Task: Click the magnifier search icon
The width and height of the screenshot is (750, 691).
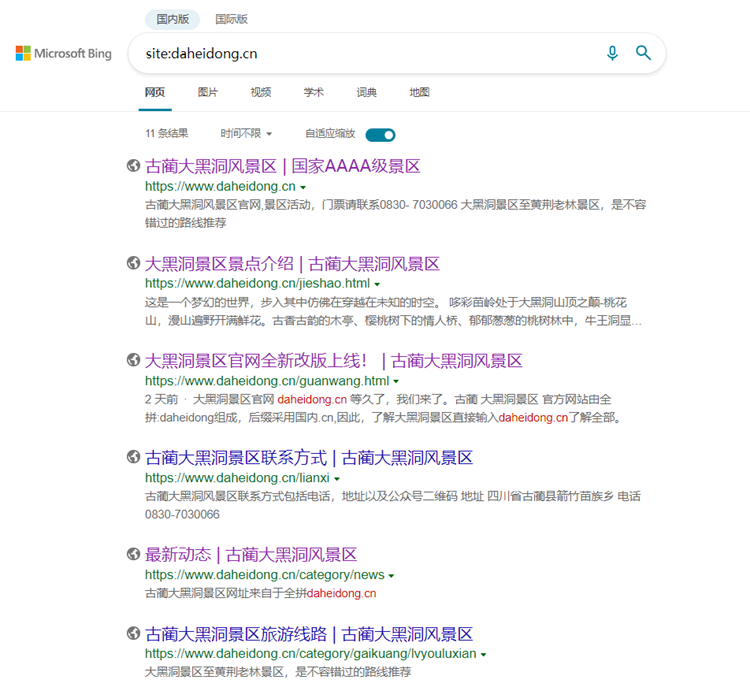Action: click(x=643, y=53)
